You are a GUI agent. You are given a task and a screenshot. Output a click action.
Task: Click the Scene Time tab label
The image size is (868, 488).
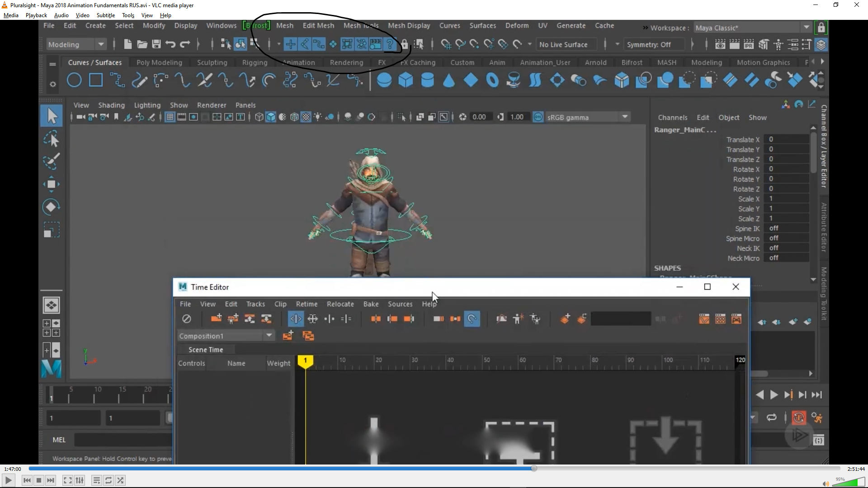206,350
